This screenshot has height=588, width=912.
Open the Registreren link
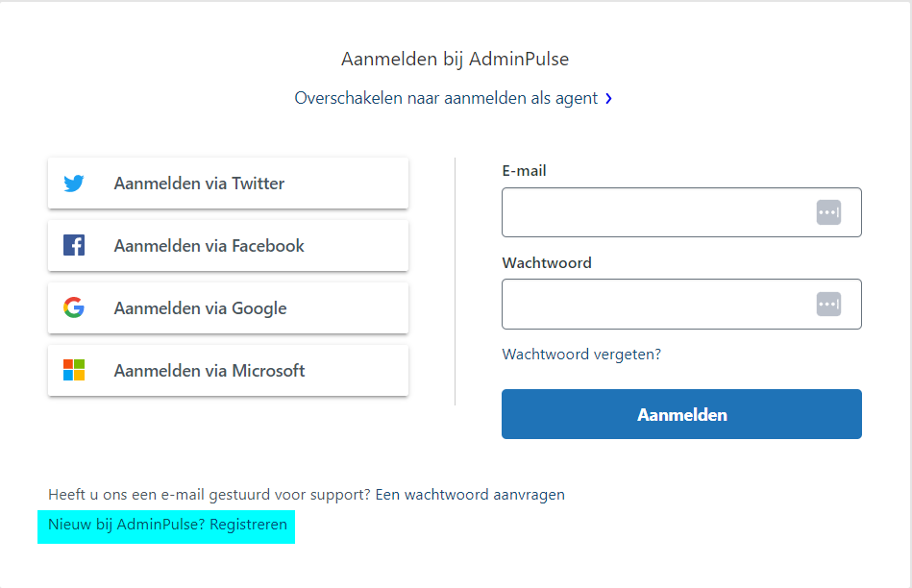click(x=248, y=525)
